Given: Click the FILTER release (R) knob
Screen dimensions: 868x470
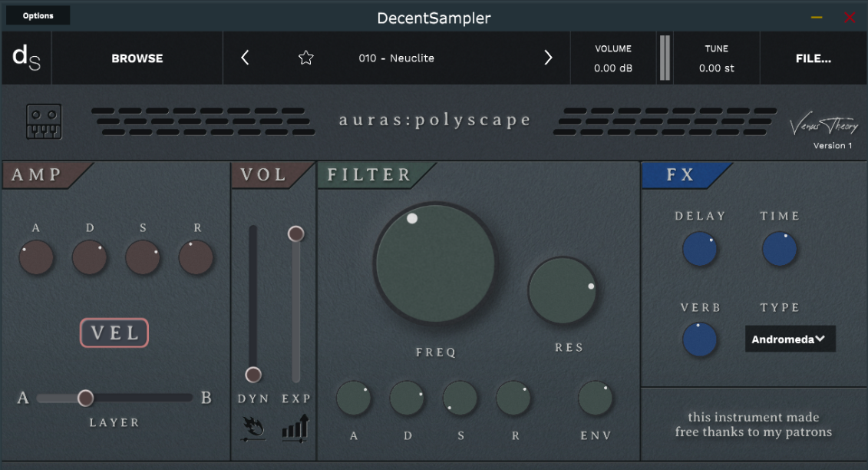Looking at the screenshot, I should [513, 399].
